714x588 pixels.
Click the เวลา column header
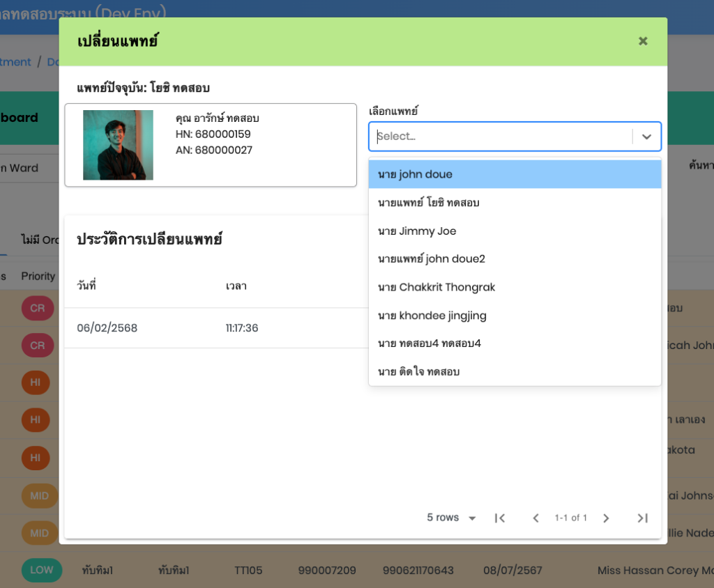point(236,286)
